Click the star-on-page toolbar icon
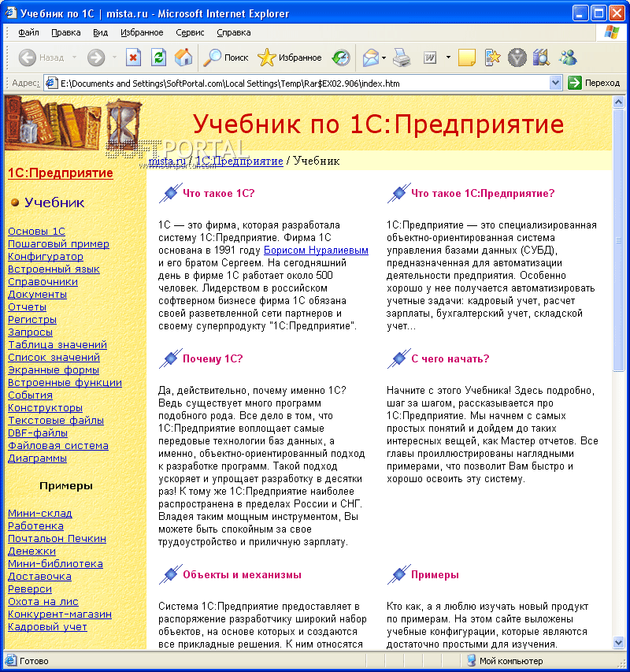Screen dimensions: 630x672 click(x=492, y=58)
